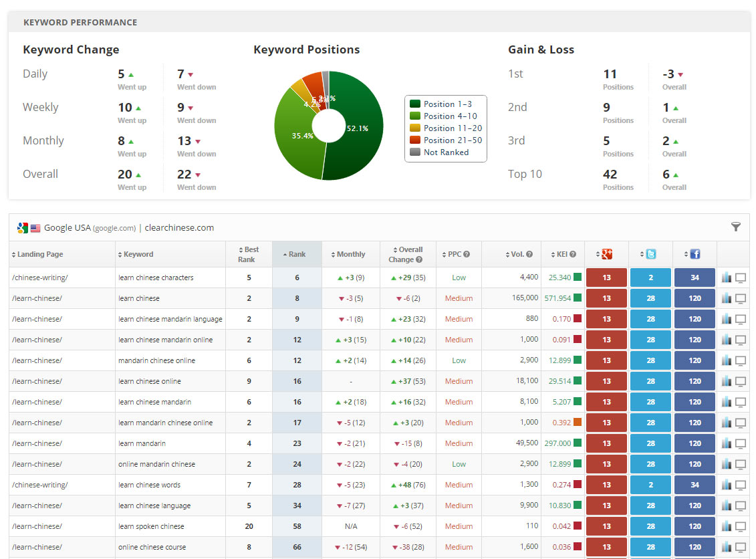Open the /chinese-writing/ landing page in first row
The height and width of the screenshot is (559, 756).
click(x=40, y=277)
